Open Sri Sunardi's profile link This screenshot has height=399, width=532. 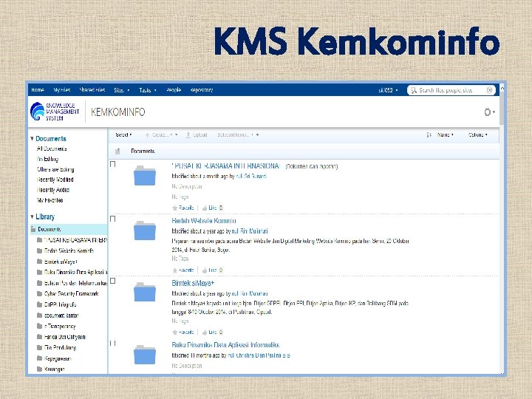click(251, 176)
